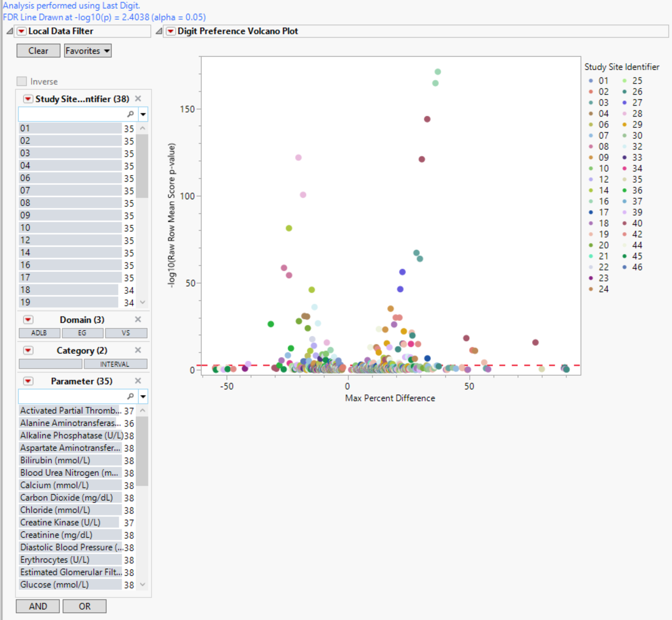The height and width of the screenshot is (620, 672).
Task: Remove the Domain filter with X icon
Action: (138, 320)
